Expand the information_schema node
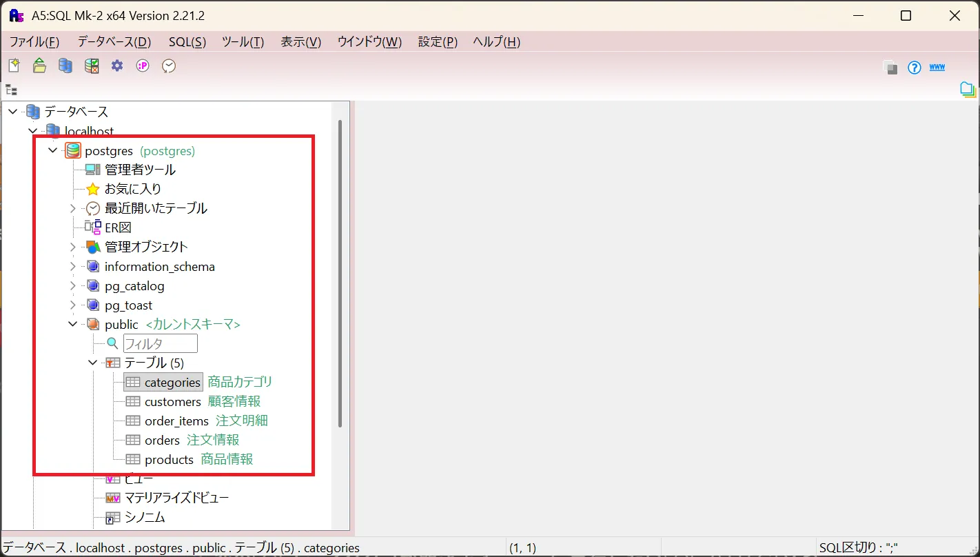 coord(73,266)
